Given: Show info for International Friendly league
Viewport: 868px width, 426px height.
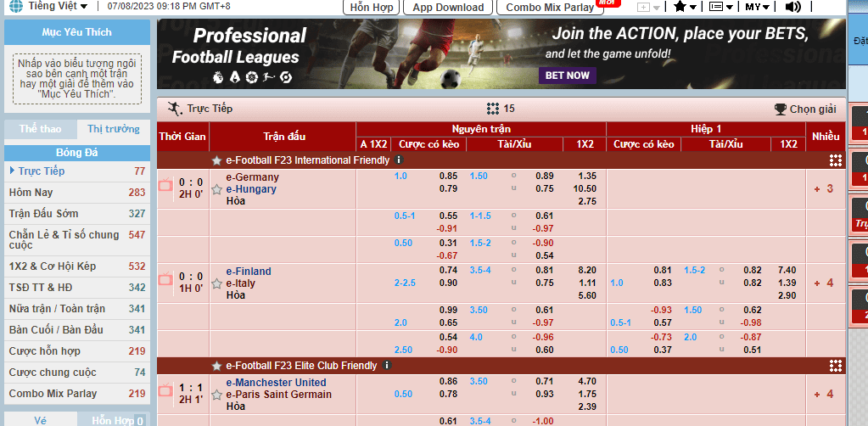Looking at the screenshot, I should [x=399, y=160].
